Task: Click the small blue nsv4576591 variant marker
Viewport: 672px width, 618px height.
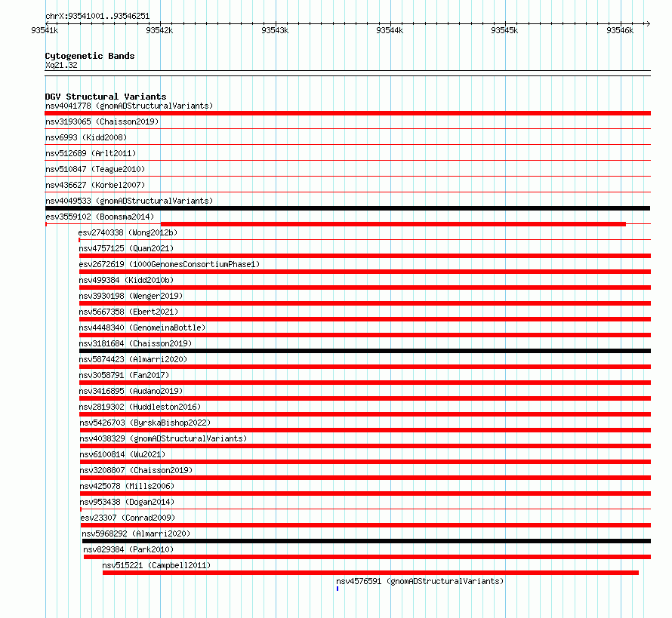Action: coord(338,589)
